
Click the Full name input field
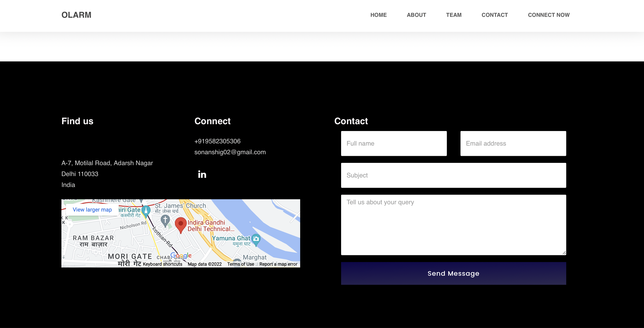pos(394,143)
